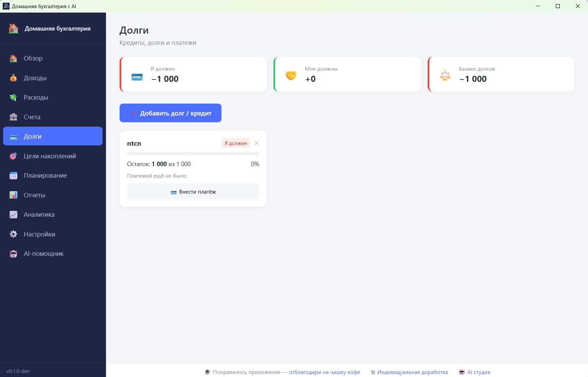This screenshot has height=377, width=588.
Task: Click the card icon on Внести платёж button
Action: coord(174,192)
